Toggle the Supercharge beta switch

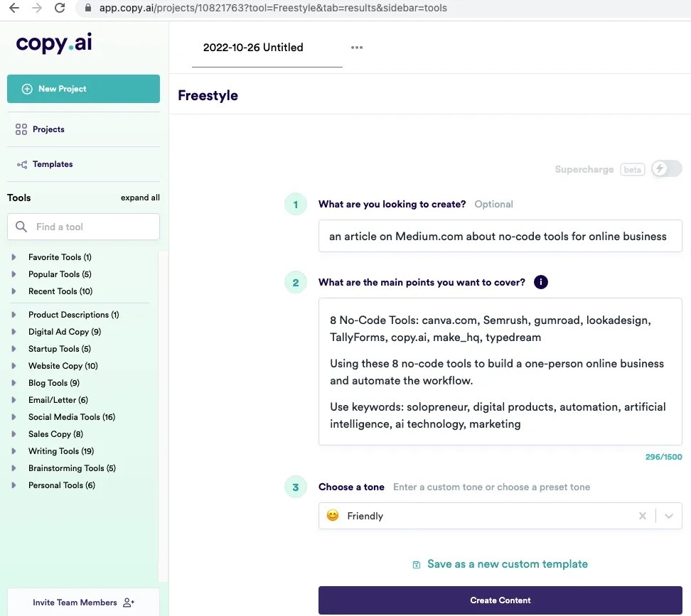click(666, 169)
